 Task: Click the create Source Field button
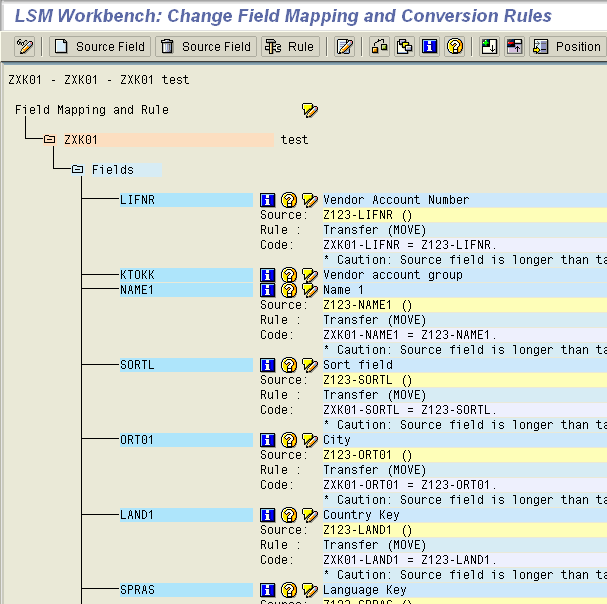(99, 47)
